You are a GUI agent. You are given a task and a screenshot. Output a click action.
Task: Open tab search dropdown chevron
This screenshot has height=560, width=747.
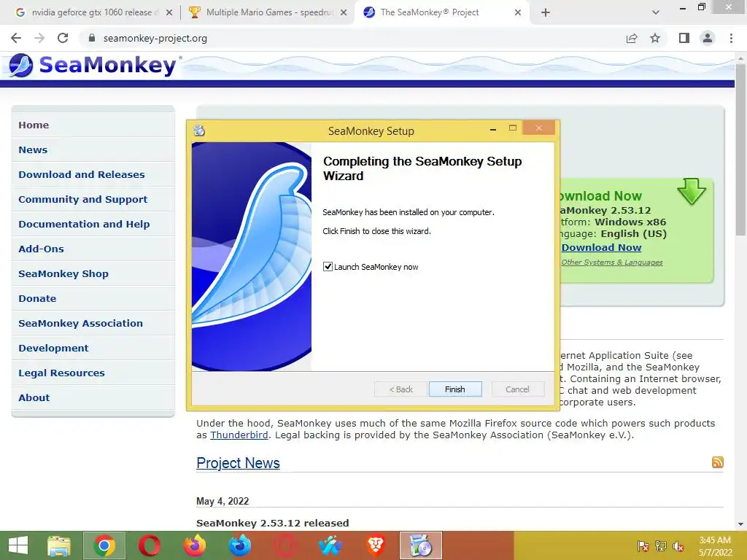click(656, 12)
